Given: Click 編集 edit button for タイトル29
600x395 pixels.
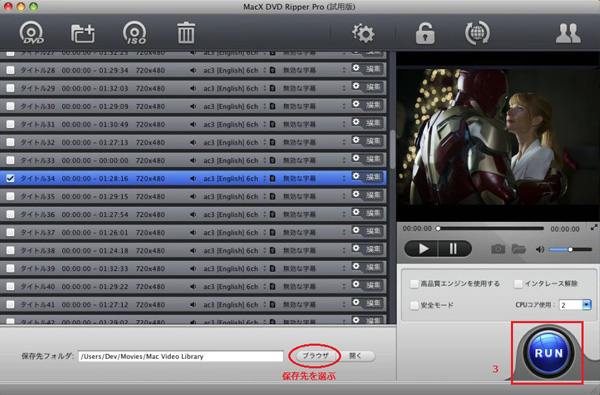Looking at the screenshot, I should (x=373, y=87).
